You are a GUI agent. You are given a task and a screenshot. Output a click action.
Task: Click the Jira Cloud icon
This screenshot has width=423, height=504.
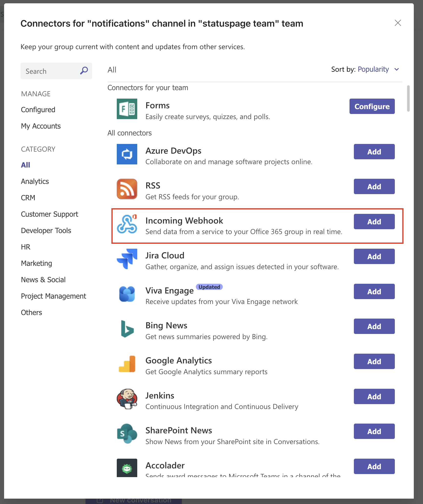click(x=127, y=259)
